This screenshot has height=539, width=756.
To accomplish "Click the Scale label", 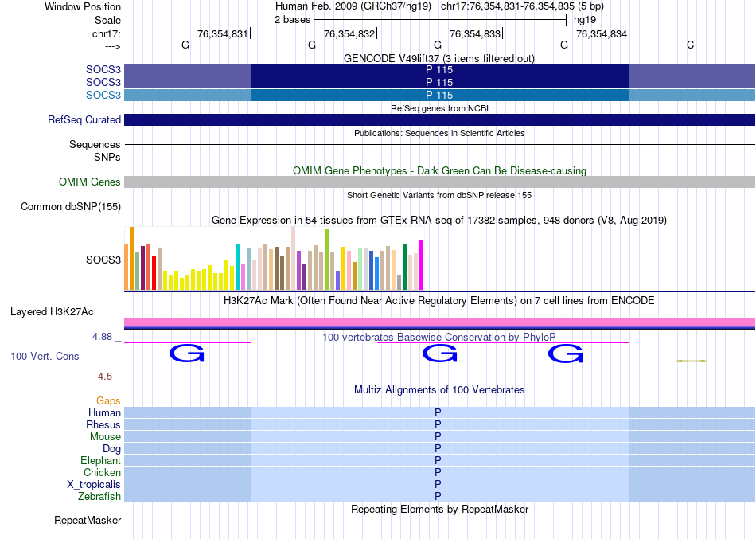I will [107, 20].
